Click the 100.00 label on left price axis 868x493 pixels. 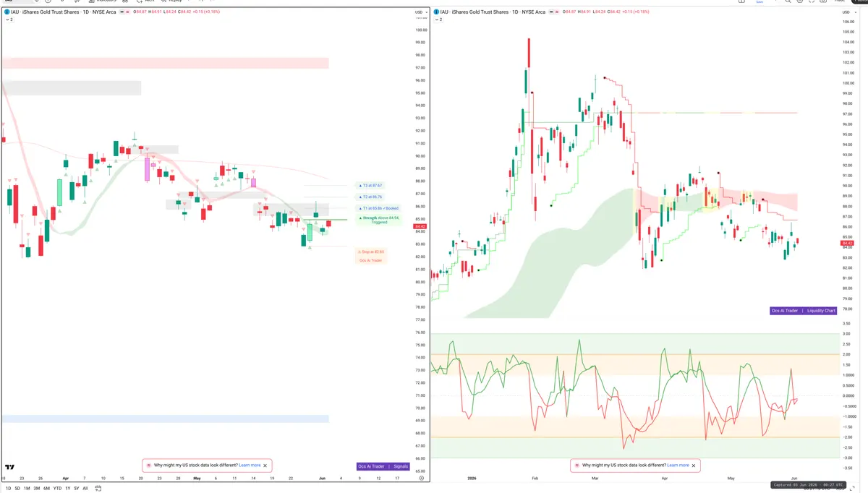pos(421,30)
